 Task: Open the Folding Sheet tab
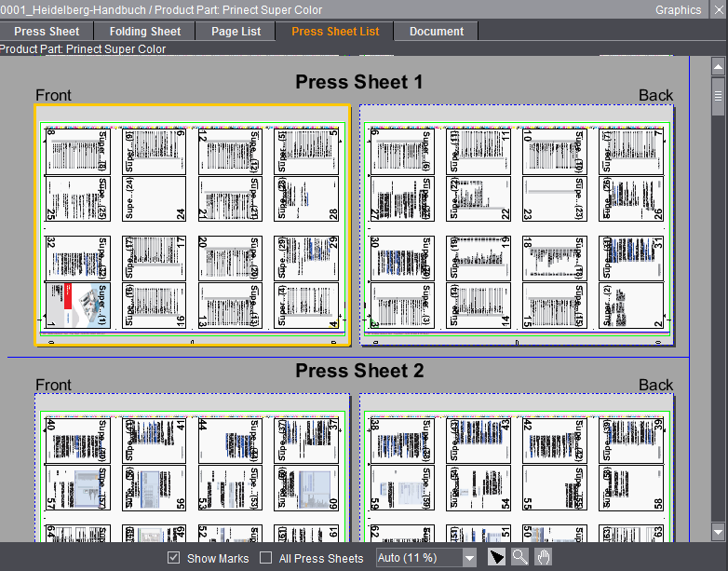click(x=145, y=31)
